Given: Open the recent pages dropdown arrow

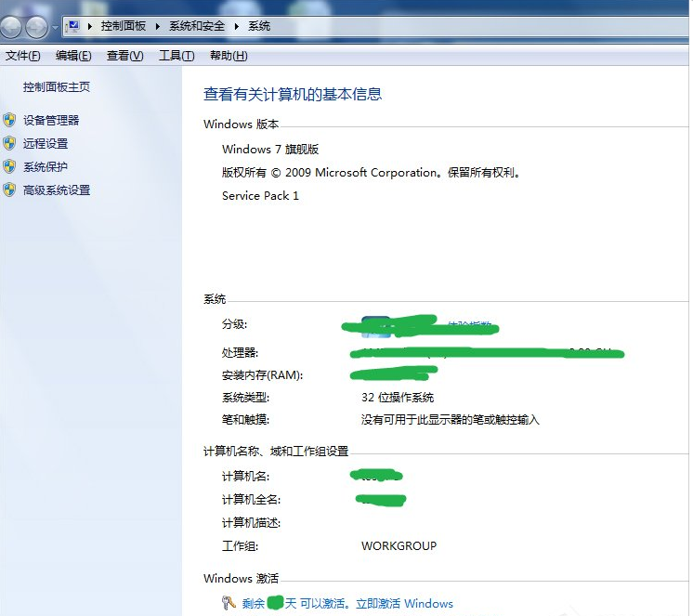Looking at the screenshot, I should [x=55, y=27].
